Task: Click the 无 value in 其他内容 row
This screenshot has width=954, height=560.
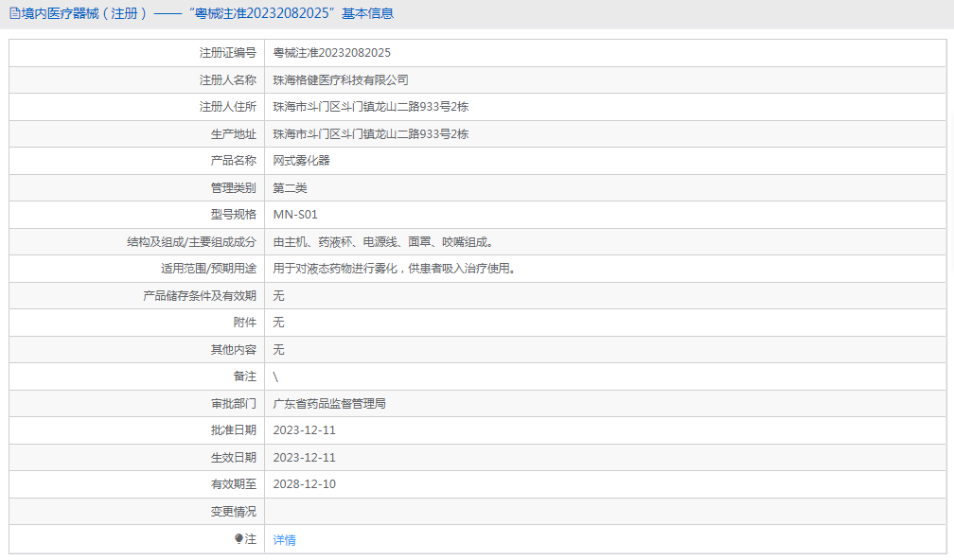Action: click(278, 350)
